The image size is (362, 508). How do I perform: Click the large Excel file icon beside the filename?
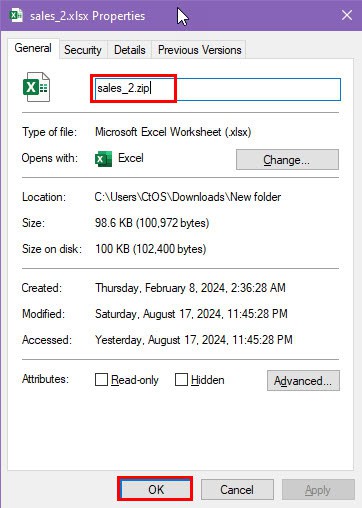36,87
